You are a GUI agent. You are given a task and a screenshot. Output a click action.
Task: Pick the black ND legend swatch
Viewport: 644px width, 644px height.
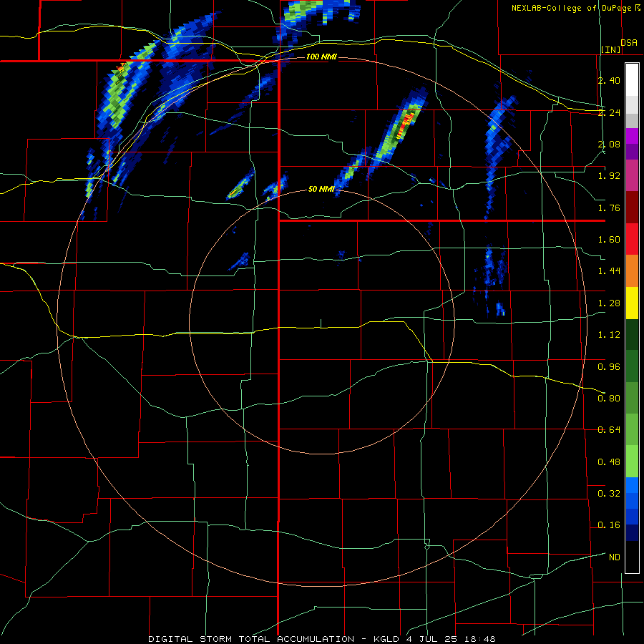632,557
